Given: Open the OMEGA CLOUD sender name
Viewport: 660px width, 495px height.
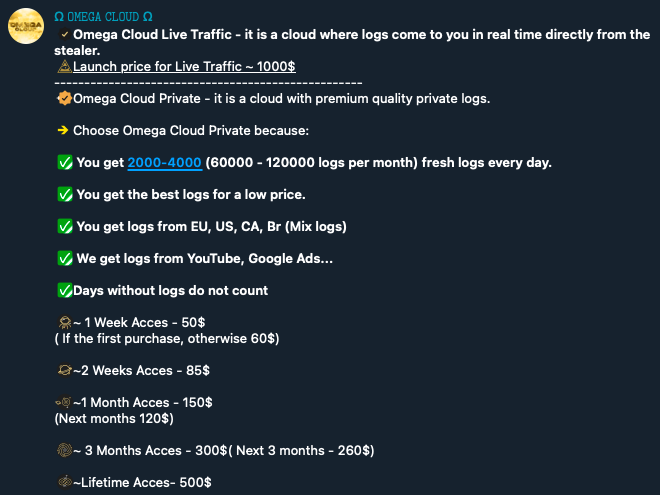Looking at the screenshot, I should (x=104, y=17).
